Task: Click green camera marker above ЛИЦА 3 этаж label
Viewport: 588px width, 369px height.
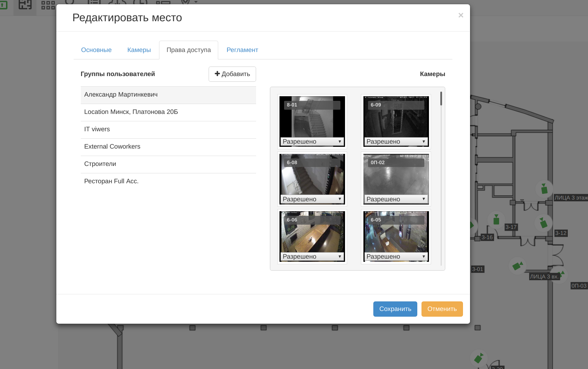Action: 544,189
